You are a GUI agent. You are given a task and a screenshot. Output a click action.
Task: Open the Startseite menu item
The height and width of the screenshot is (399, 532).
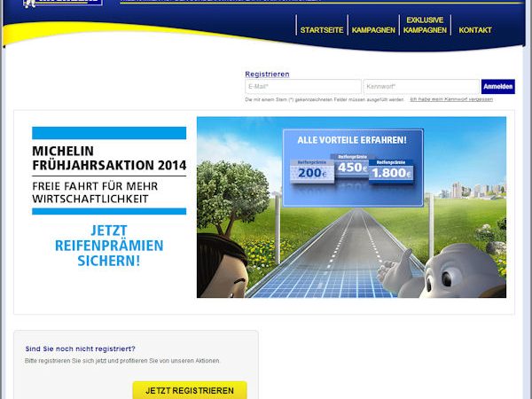pyautogui.click(x=322, y=30)
